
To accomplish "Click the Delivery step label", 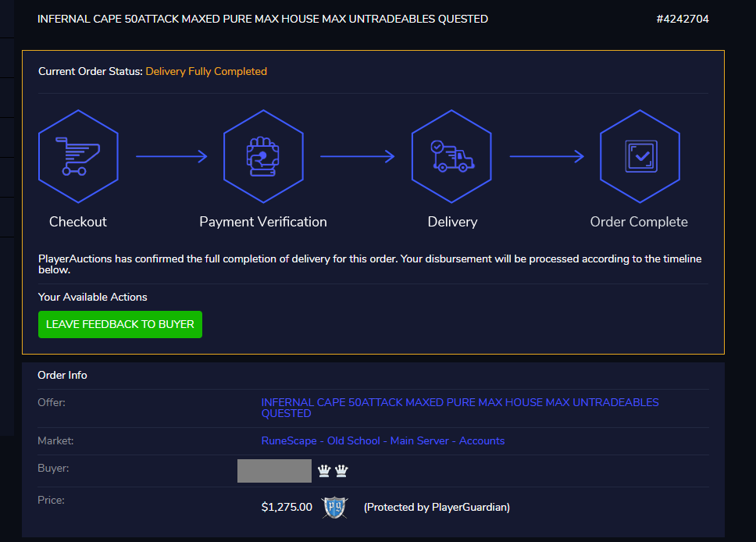I will point(452,222).
